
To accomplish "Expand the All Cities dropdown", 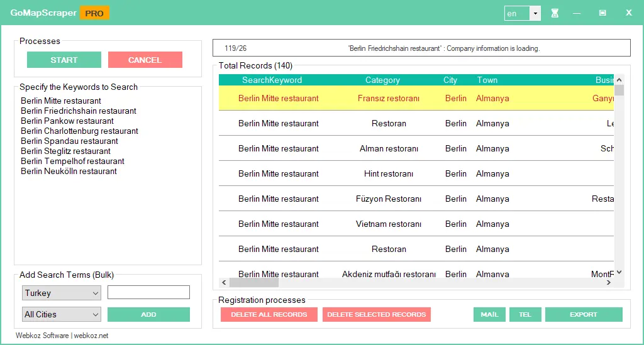I will click(x=62, y=314).
